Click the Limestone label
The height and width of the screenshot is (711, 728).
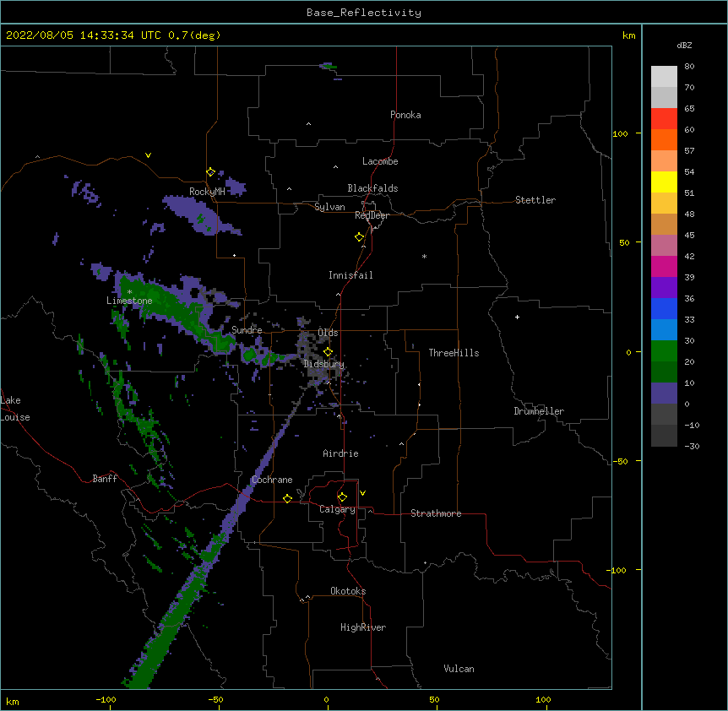(x=129, y=301)
